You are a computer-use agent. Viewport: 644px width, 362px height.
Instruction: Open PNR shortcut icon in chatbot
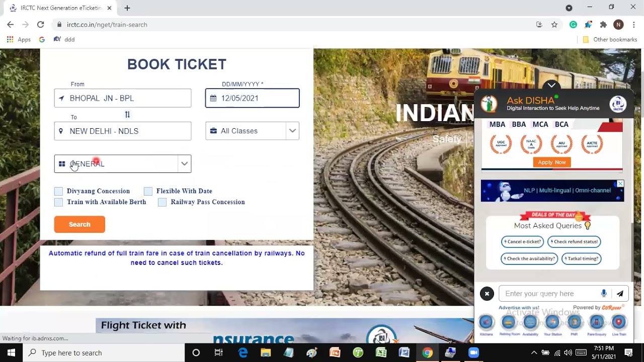tap(574, 322)
